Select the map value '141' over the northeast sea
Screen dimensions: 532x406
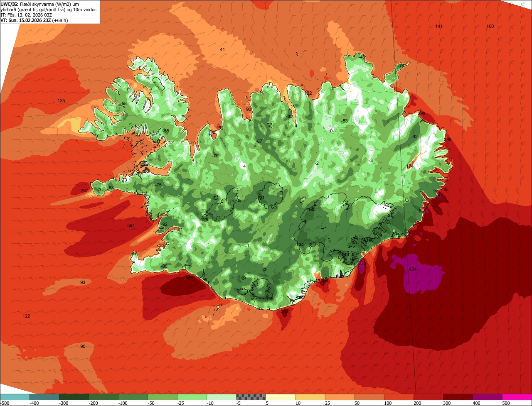pyautogui.click(x=439, y=26)
